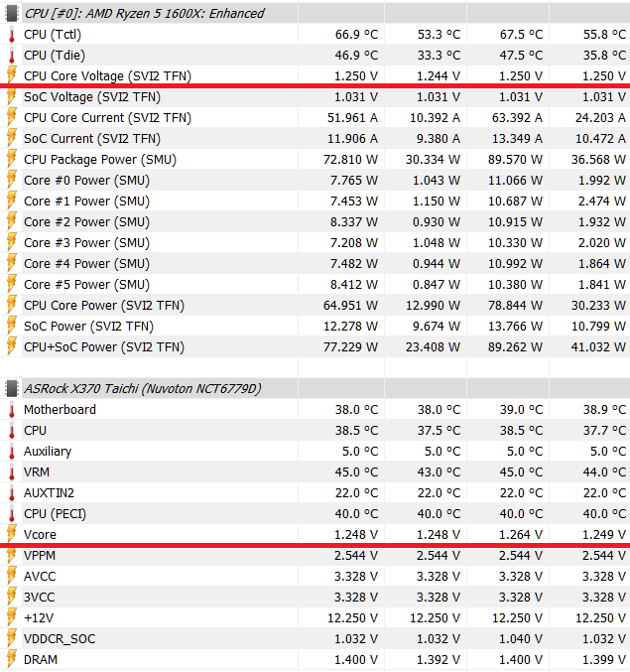Select the Core #4 Power (SMU) label
This screenshot has height=672, width=630.
pos(87,264)
